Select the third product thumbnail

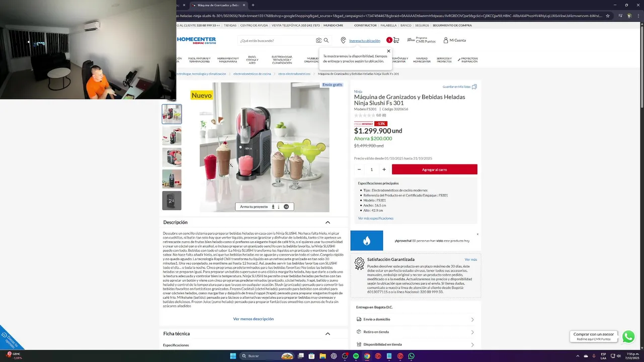(x=172, y=157)
